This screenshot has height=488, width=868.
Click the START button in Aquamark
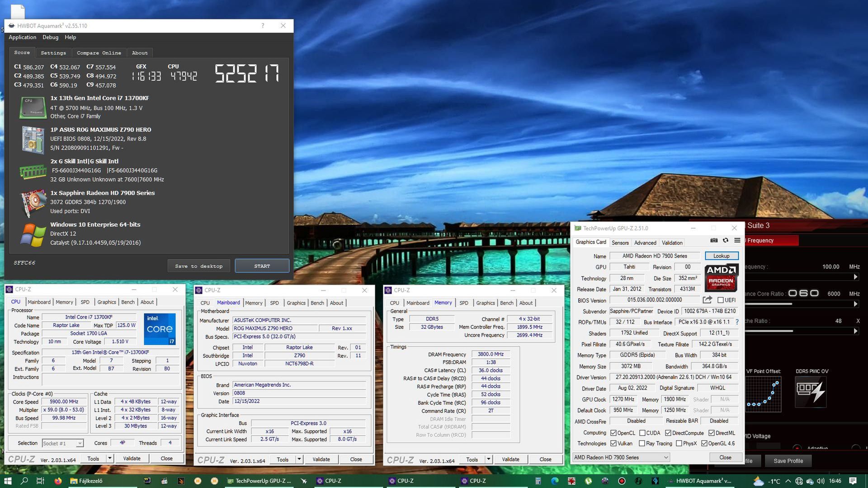[x=262, y=266]
